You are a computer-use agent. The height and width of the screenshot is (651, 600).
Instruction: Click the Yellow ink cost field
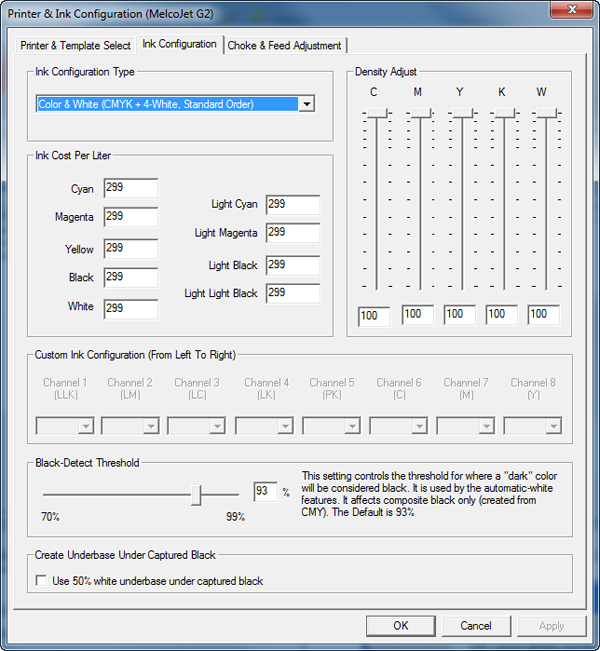click(x=130, y=249)
